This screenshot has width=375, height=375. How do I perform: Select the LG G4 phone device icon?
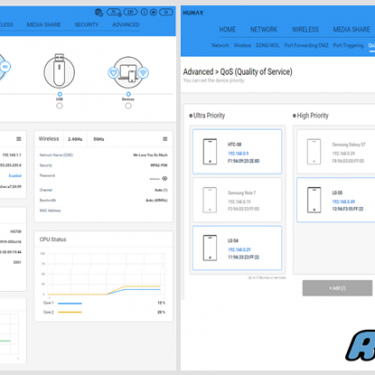tap(210, 248)
